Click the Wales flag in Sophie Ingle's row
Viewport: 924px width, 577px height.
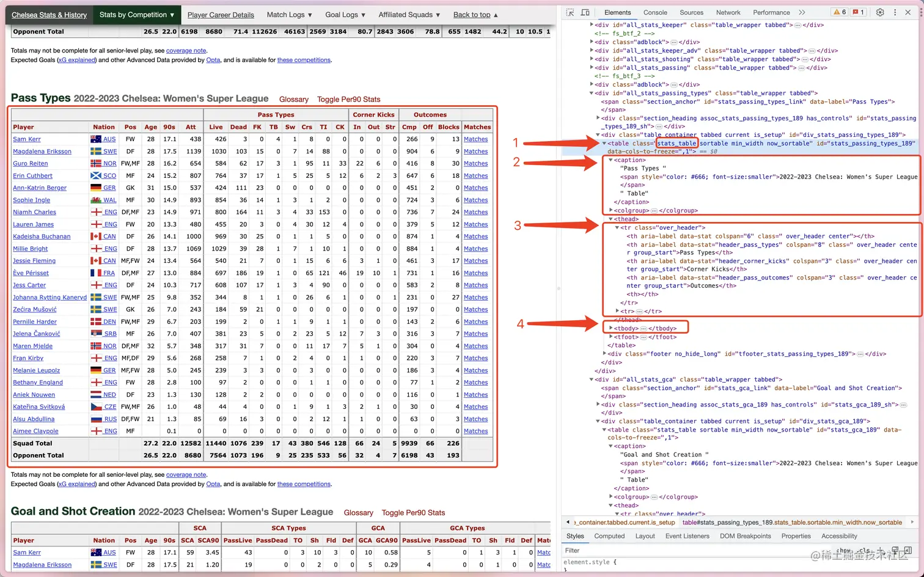[x=96, y=200]
